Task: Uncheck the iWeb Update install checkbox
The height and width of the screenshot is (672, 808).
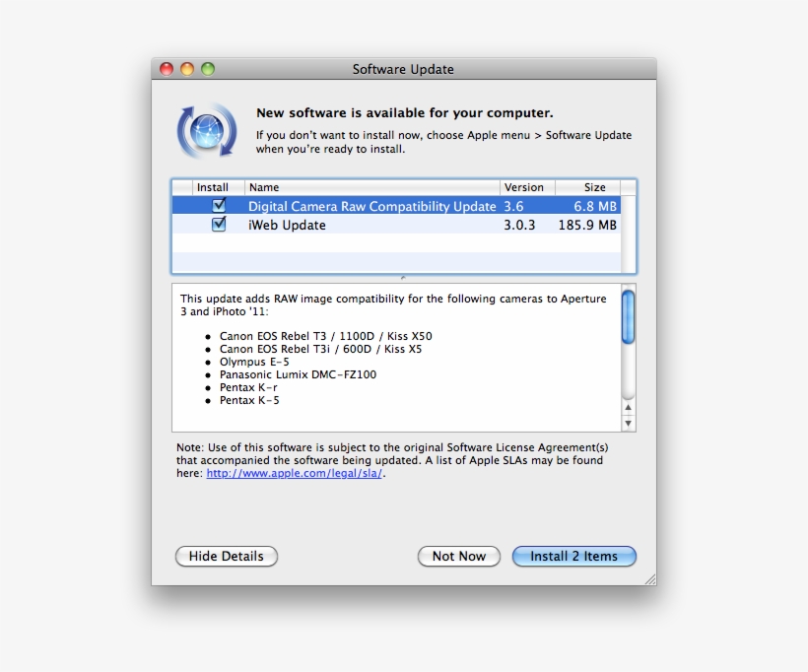Action: [x=219, y=225]
